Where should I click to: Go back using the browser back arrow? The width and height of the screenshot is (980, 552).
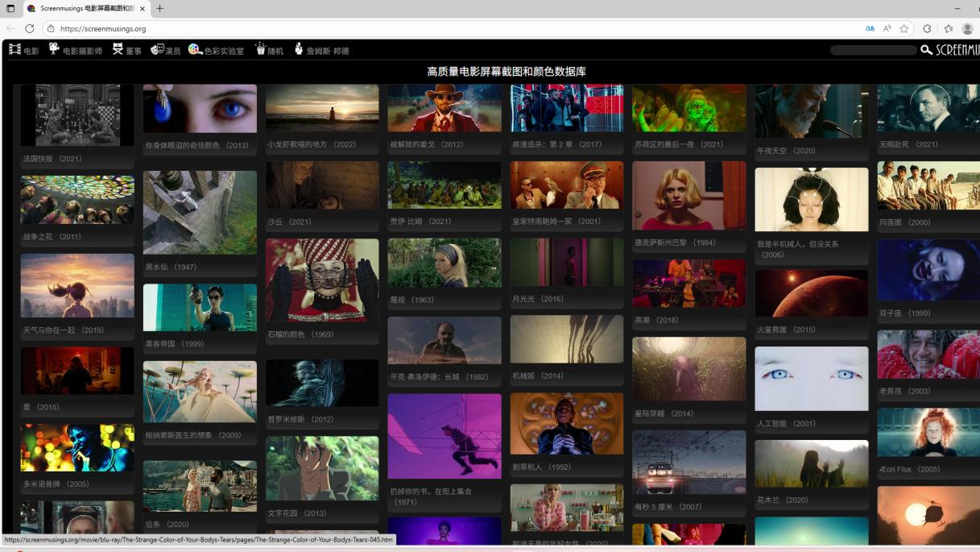tap(10, 28)
